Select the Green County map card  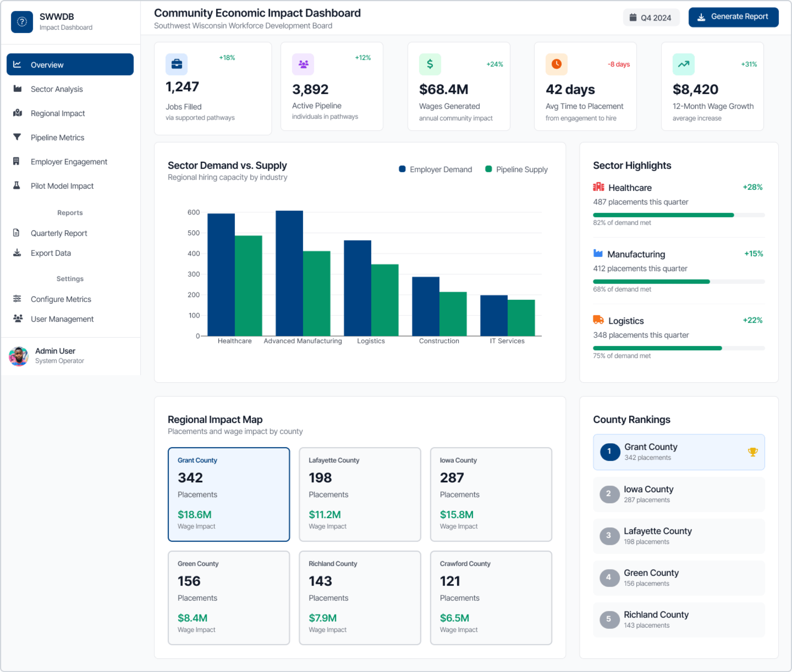click(x=229, y=597)
